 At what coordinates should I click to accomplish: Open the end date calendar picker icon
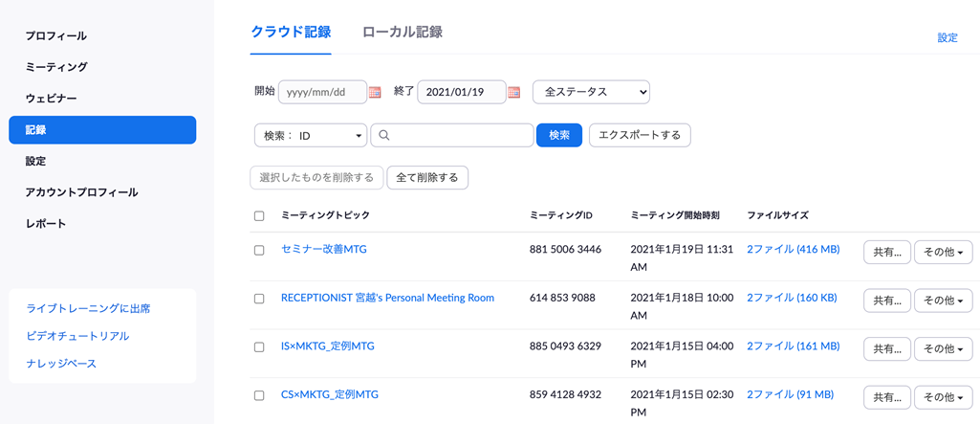tap(514, 92)
